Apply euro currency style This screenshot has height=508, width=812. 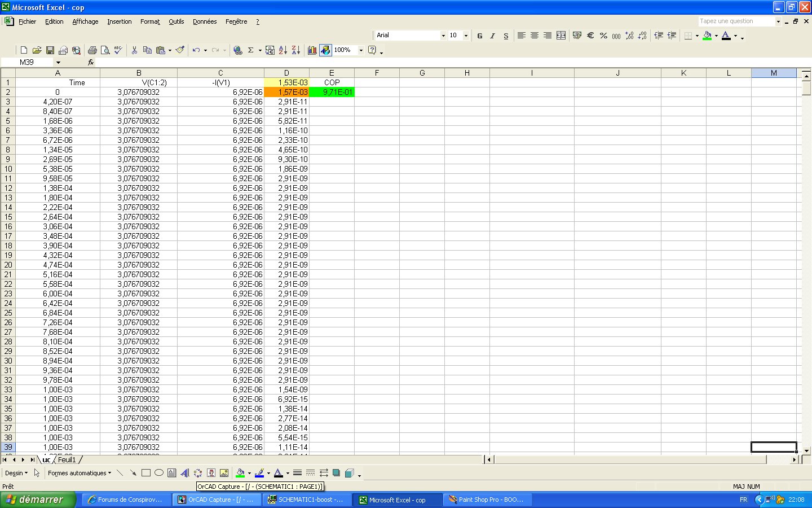point(590,36)
